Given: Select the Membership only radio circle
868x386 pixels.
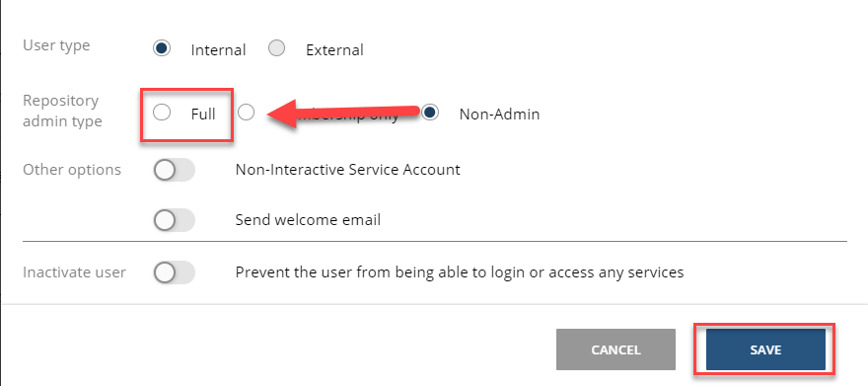Looking at the screenshot, I should click(246, 113).
